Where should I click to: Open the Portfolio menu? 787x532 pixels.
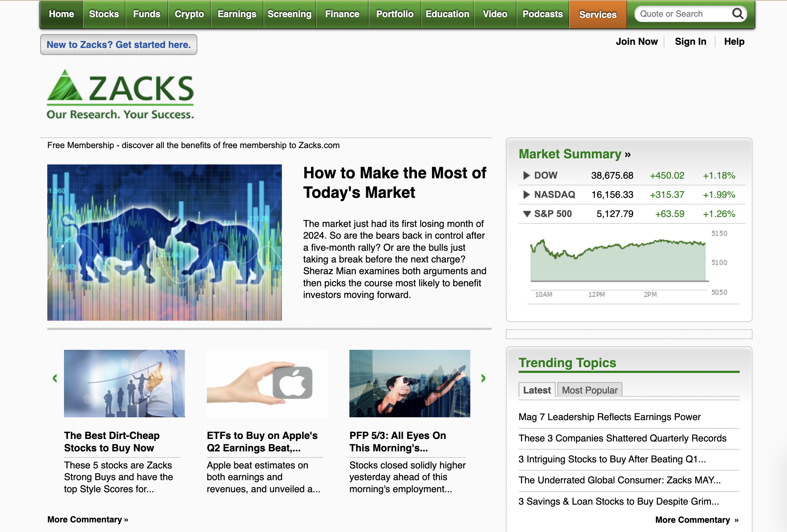point(395,14)
